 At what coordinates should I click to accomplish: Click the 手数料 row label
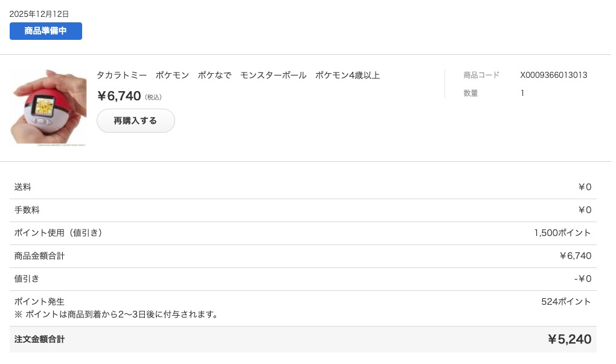pos(27,210)
